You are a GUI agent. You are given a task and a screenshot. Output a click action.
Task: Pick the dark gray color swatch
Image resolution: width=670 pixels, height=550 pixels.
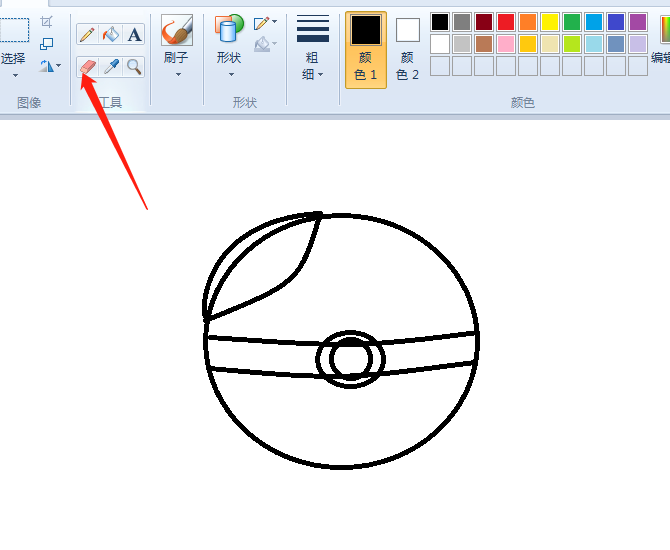point(462,22)
